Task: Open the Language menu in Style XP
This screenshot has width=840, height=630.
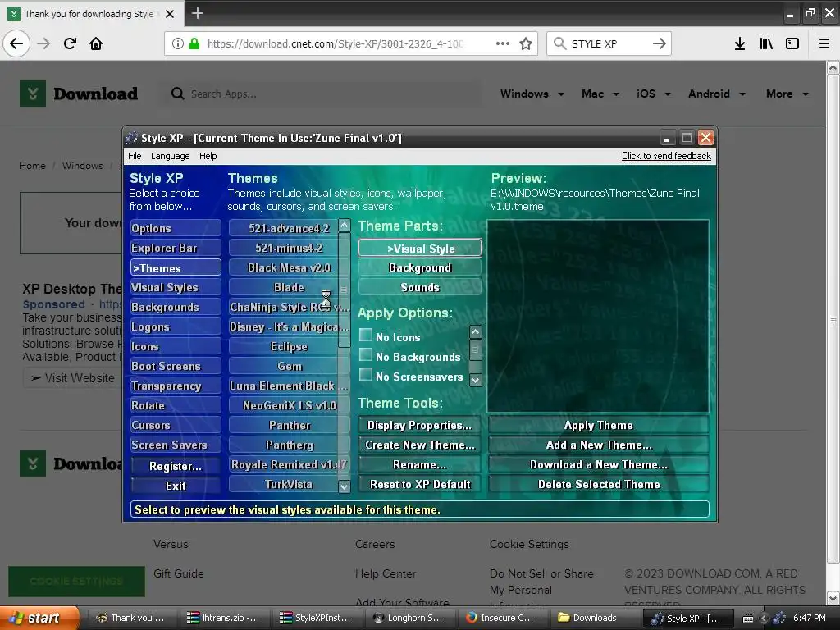Action: 171,156
